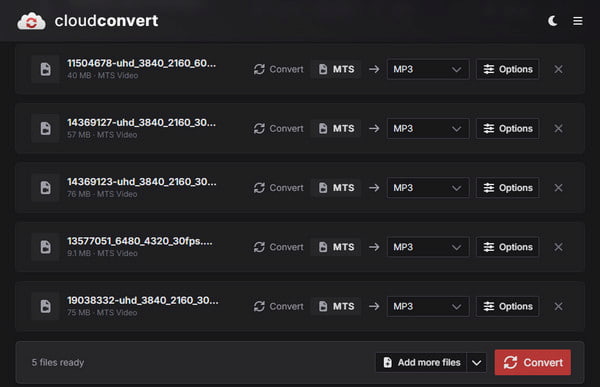Image resolution: width=600 pixels, height=387 pixels.
Task: Expand the Add more files source dropdown arrow
Action: coord(476,363)
